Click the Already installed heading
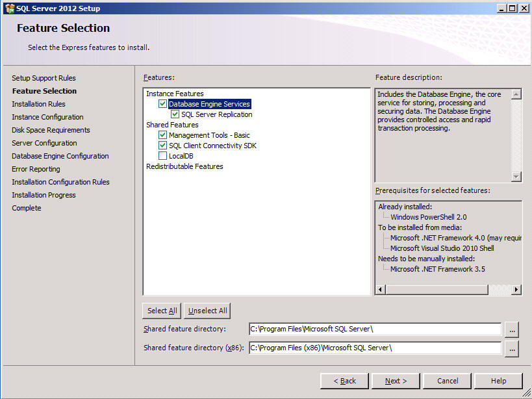 pyautogui.click(x=405, y=207)
